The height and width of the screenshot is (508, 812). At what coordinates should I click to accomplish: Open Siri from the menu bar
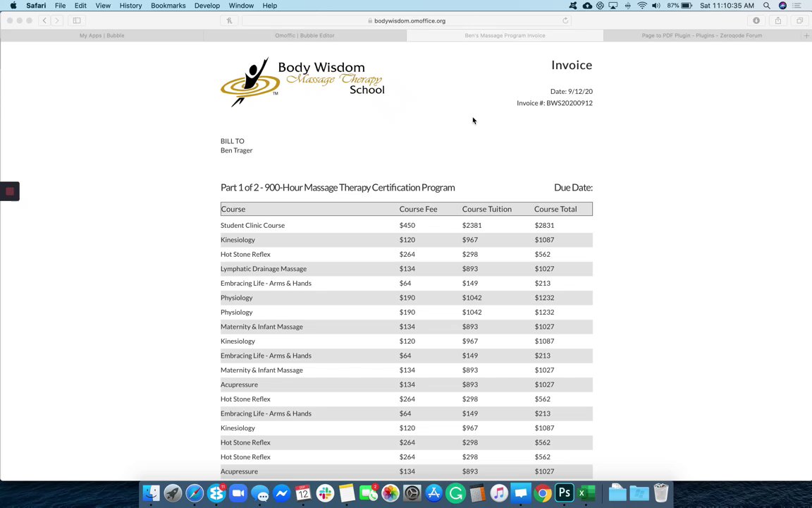click(x=782, y=6)
